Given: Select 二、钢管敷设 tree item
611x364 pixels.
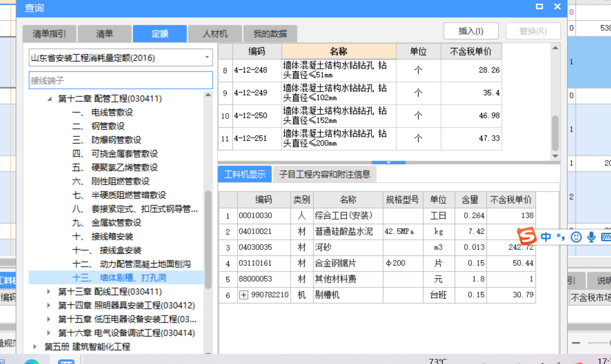Looking at the screenshot, I should pos(98,126).
